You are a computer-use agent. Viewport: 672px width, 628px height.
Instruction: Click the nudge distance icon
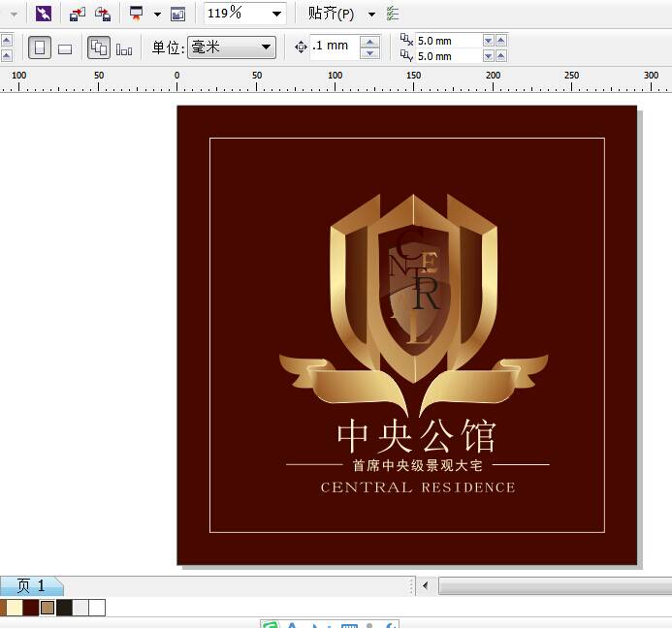pyautogui.click(x=301, y=47)
